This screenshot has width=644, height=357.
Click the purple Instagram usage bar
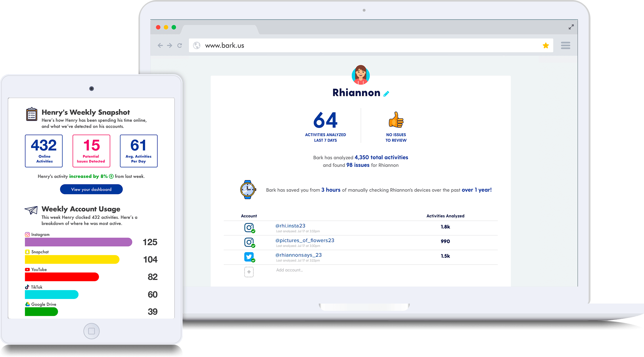tap(78, 242)
